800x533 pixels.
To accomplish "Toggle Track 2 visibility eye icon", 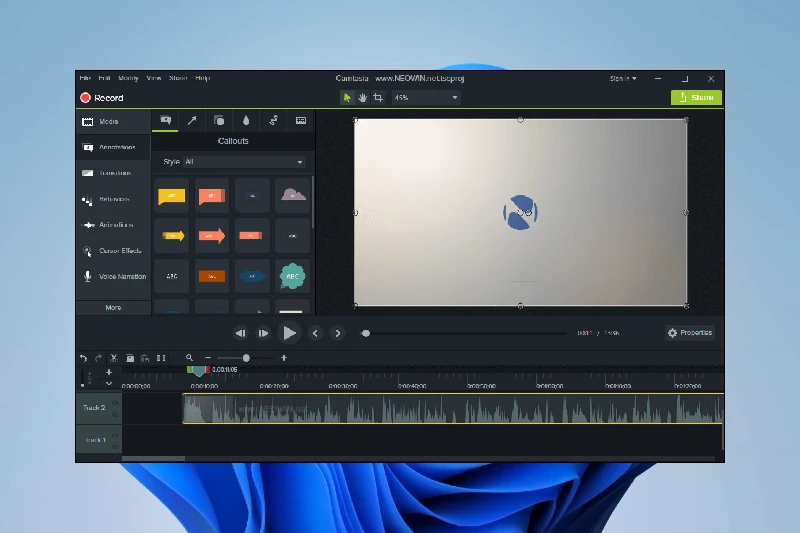I will [115, 403].
